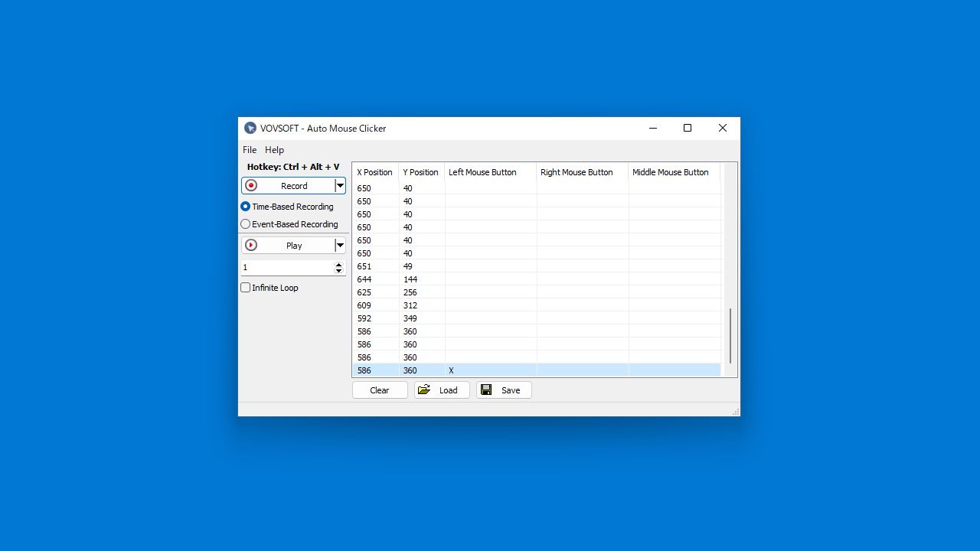Click the vertical scrollbar thumb in table

730,336
